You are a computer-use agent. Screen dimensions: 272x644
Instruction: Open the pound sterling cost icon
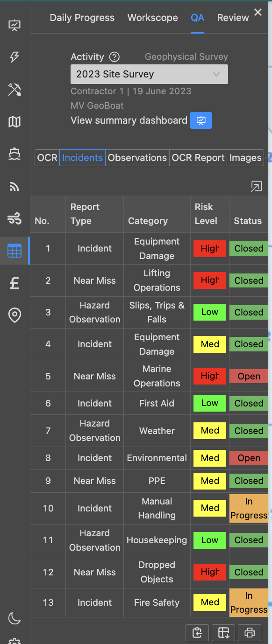tap(14, 283)
